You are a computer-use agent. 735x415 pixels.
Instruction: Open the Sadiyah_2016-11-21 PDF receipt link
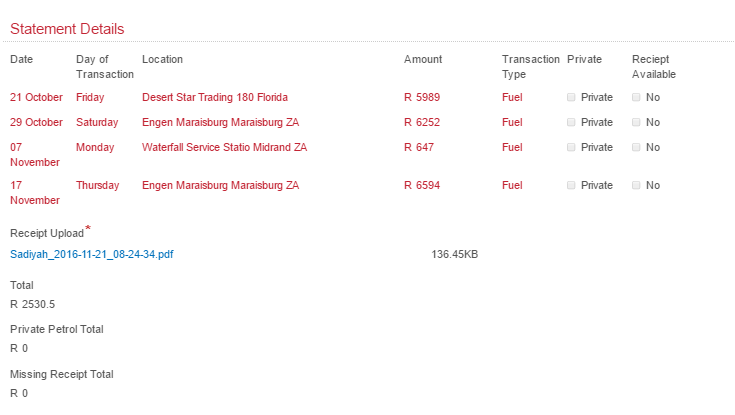click(92, 254)
